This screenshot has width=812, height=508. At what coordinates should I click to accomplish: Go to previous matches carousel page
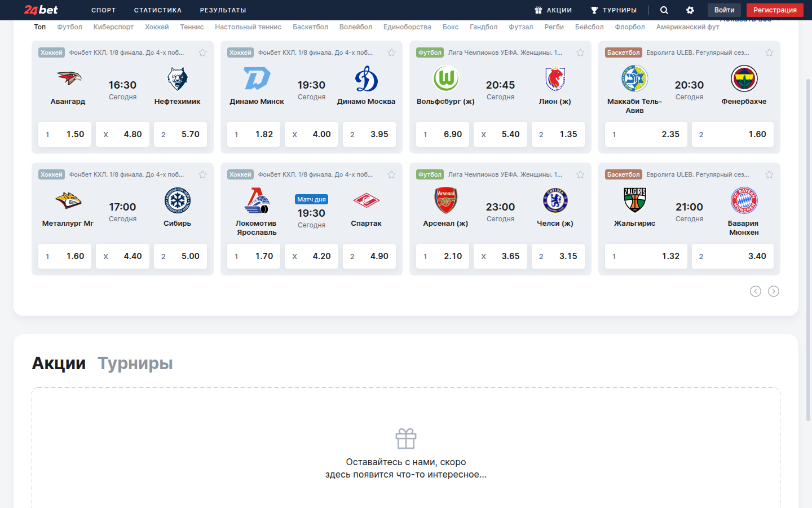click(x=756, y=291)
